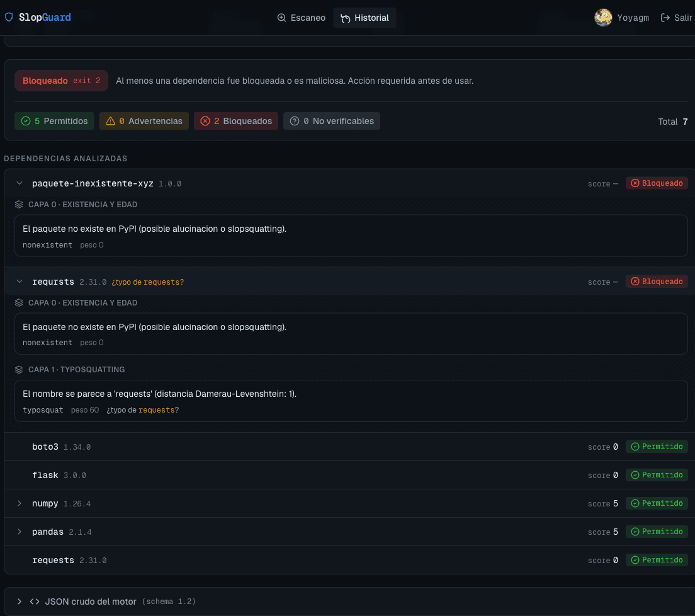Click the layers icon beside Capa 1 Typosquatting
Viewport: 695px width, 616px height.
19,370
